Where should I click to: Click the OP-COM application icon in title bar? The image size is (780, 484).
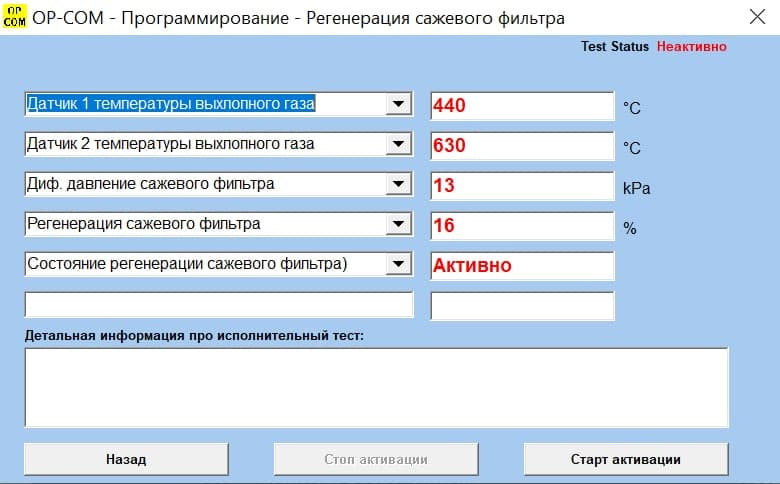(14, 17)
